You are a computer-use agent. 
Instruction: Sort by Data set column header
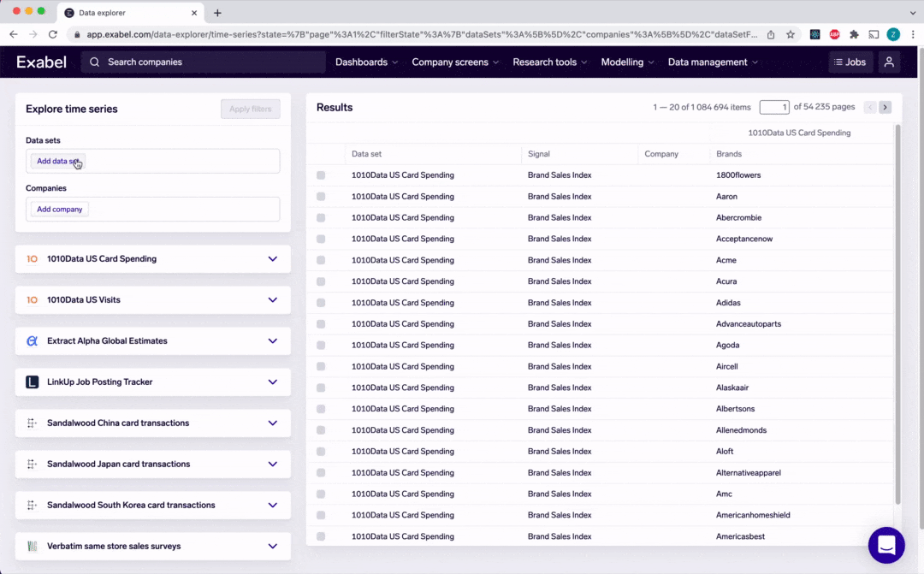366,154
